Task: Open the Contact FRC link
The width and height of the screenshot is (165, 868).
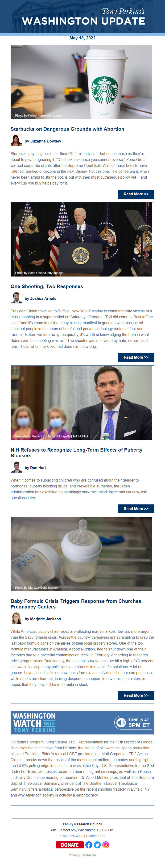Action: point(95,836)
